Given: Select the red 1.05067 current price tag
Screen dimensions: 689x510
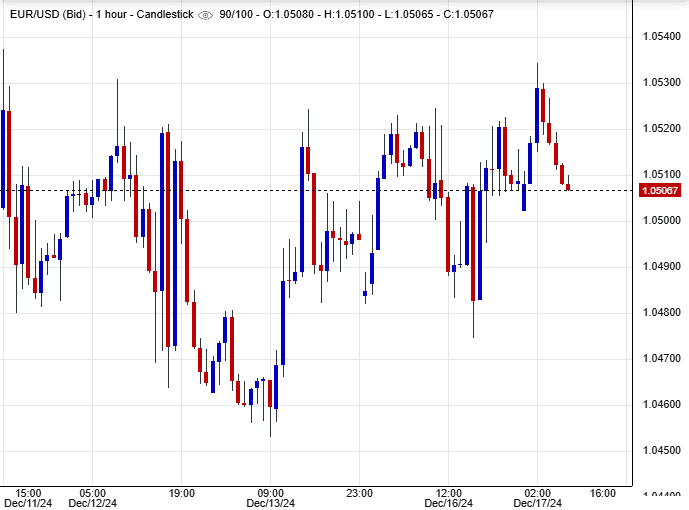Looking at the screenshot, I should [660, 191].
